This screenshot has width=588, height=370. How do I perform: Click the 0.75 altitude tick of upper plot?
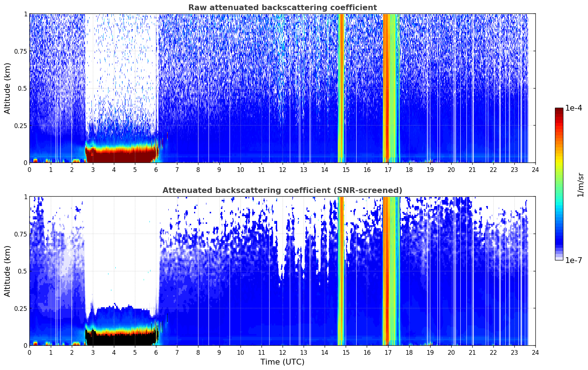(21, 52)
